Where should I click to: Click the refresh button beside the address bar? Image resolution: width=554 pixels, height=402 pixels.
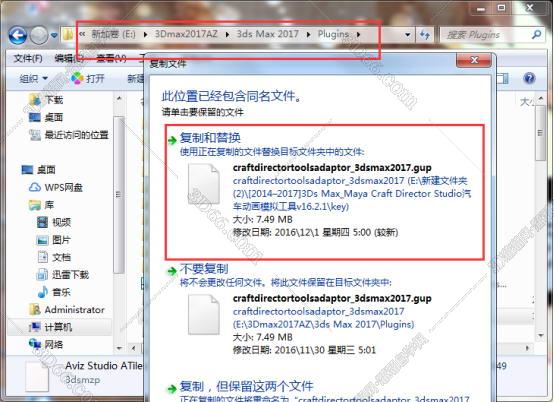[x=424, y=35]
